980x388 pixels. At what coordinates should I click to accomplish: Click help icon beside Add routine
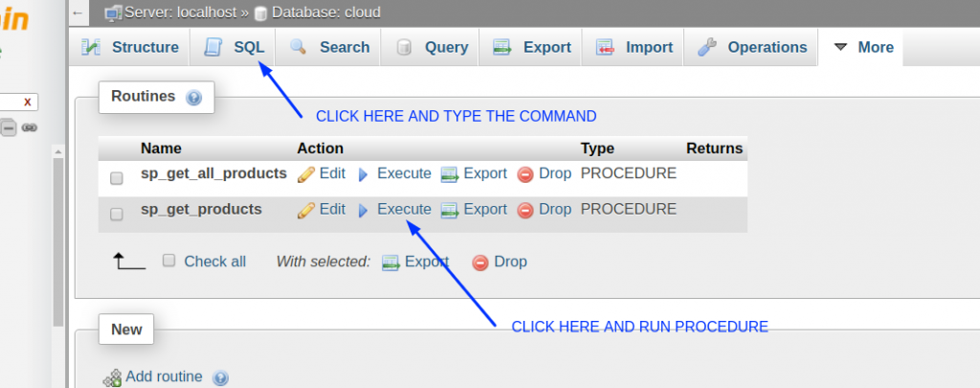pos(220,378)
